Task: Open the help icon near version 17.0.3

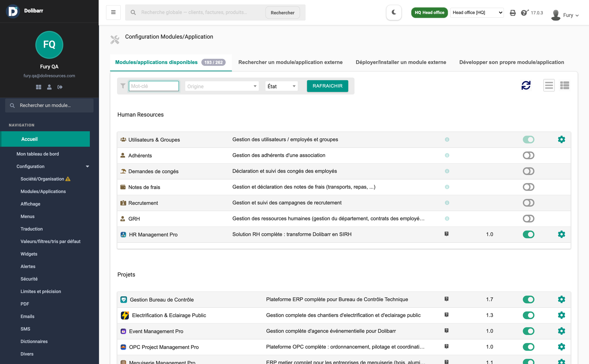Action: (525, 13)
